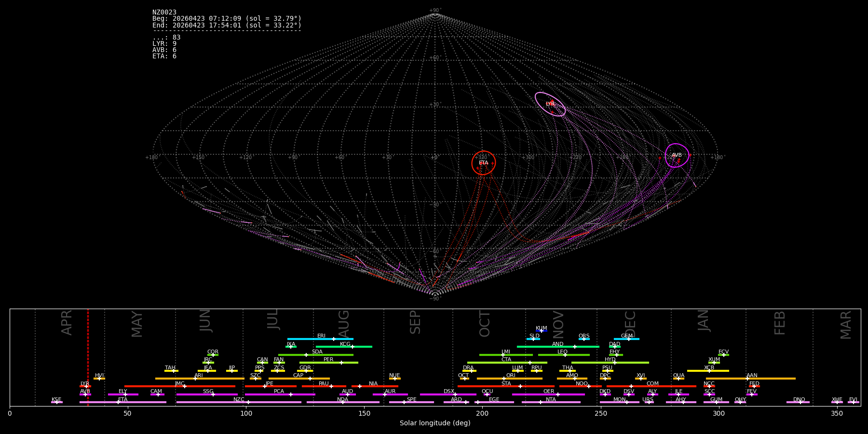Viewport: 868px width, 434px height.
Task: Click the COM shower label in the timeline
Action: pyautogui.click(x=652, y=384)
